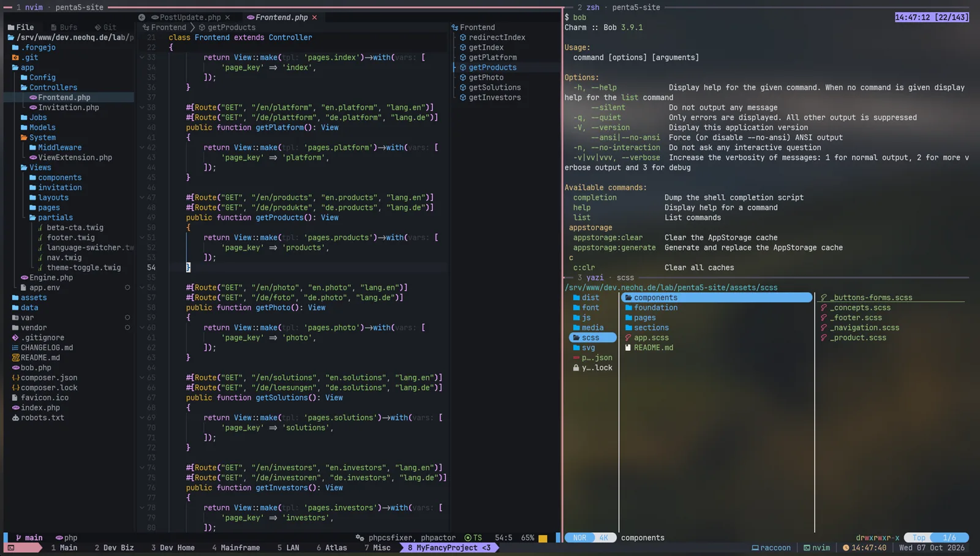Toggle fold at line 33 gutter
Viewport: 980px width, 556px height.
click(x=142, y=57)
